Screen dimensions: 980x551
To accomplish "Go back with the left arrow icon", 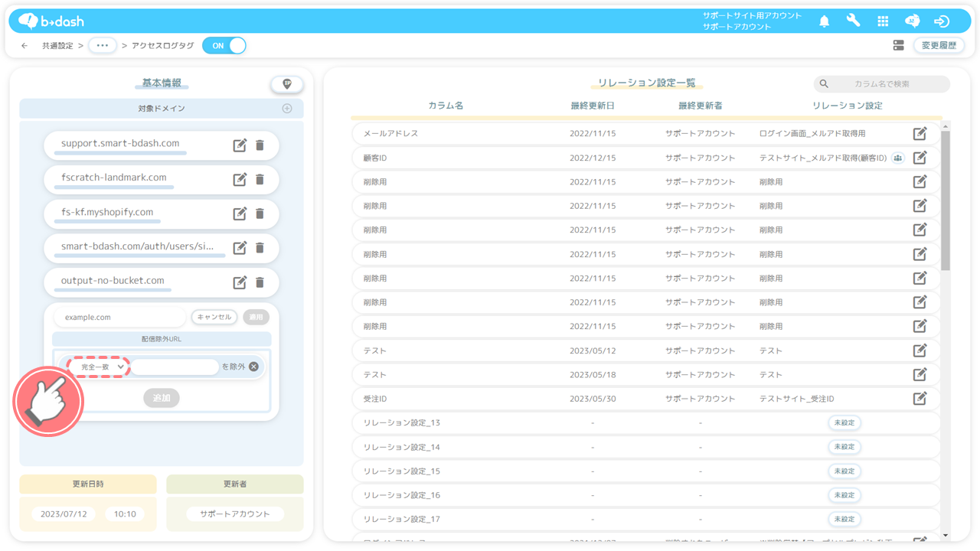I will (24, 46).
